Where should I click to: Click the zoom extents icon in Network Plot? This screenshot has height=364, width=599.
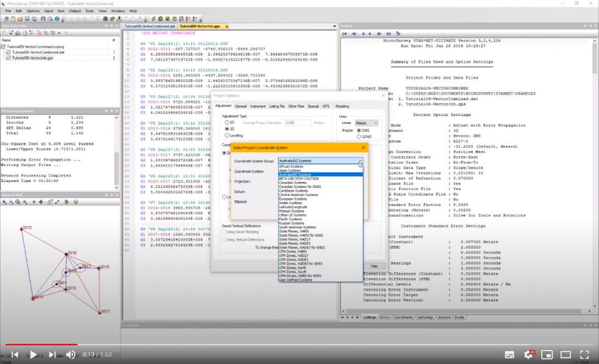17,202
